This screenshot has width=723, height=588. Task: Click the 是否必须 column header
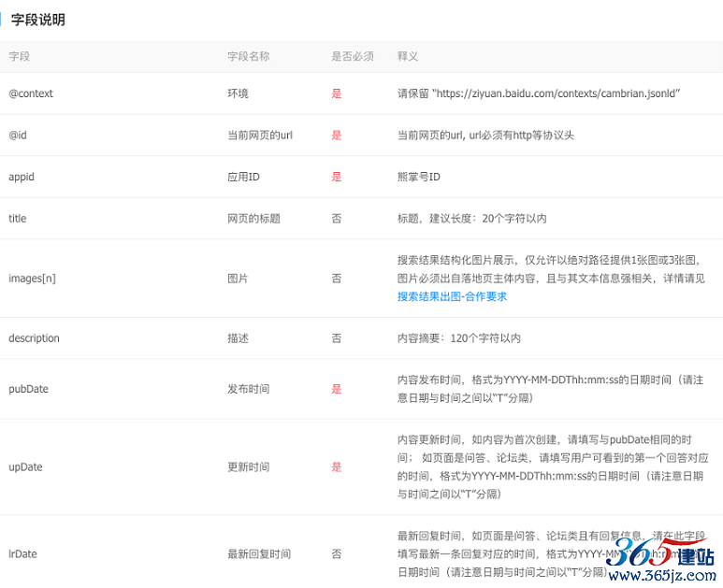pyautogui.click(x=353, y=56)
